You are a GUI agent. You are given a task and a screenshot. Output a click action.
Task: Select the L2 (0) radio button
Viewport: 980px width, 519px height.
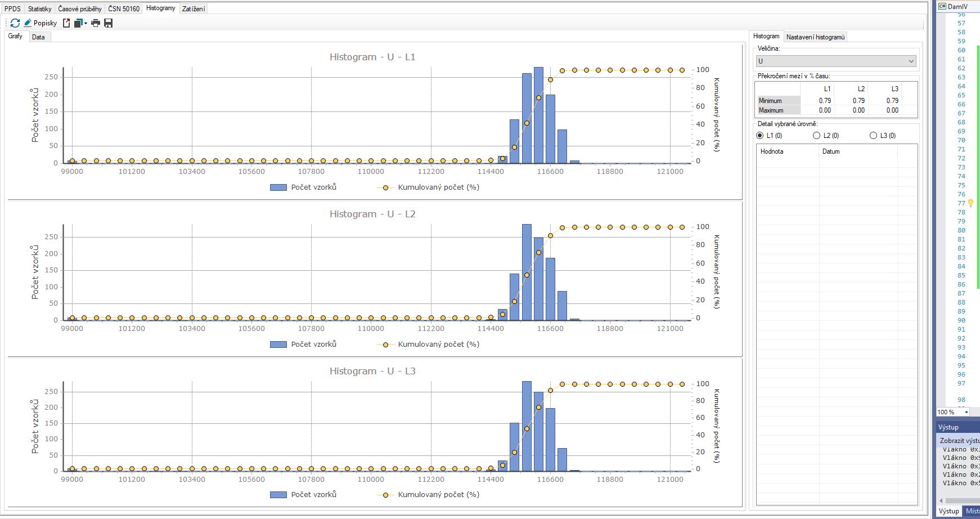point(816,136)
